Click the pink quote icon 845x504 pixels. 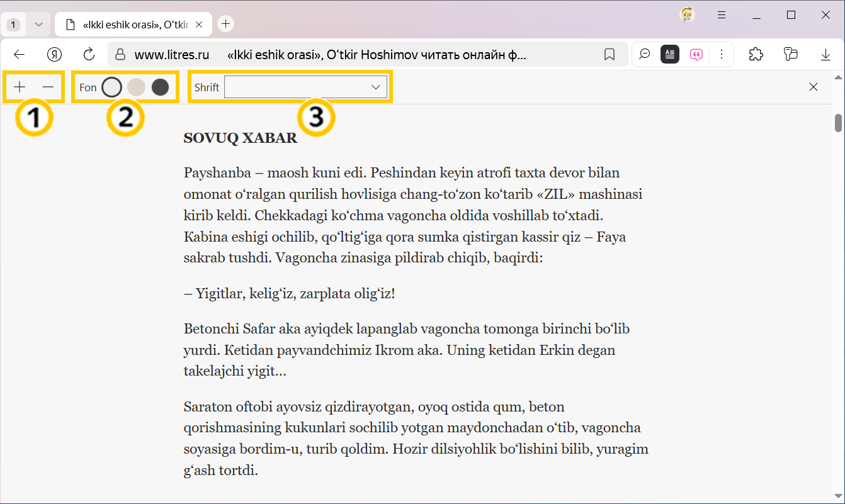696,54
